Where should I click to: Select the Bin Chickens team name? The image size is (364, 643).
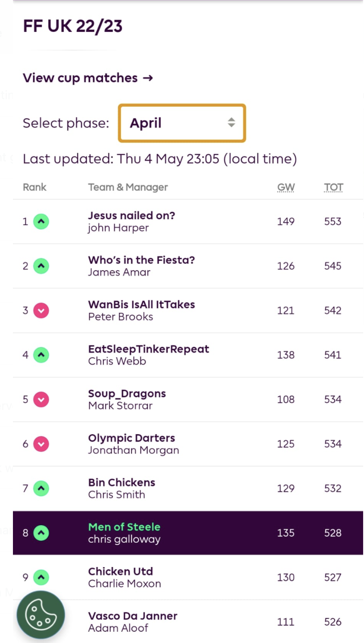point(122,482)
